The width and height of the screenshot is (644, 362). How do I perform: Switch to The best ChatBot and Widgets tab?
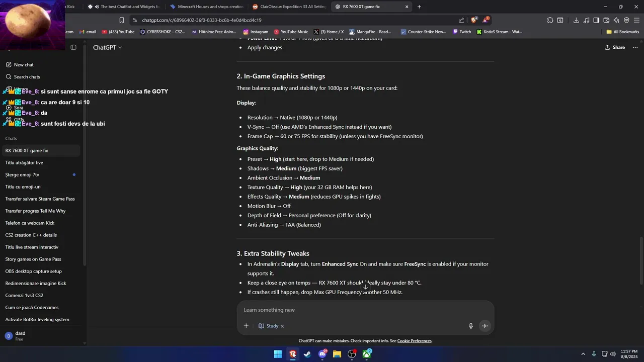click(x=124, y=7)
